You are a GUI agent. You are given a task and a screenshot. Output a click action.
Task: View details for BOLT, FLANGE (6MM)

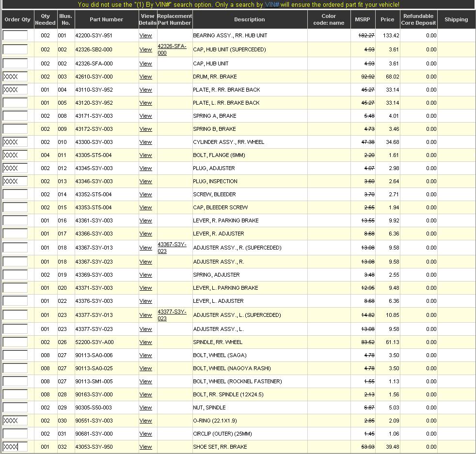145,155
